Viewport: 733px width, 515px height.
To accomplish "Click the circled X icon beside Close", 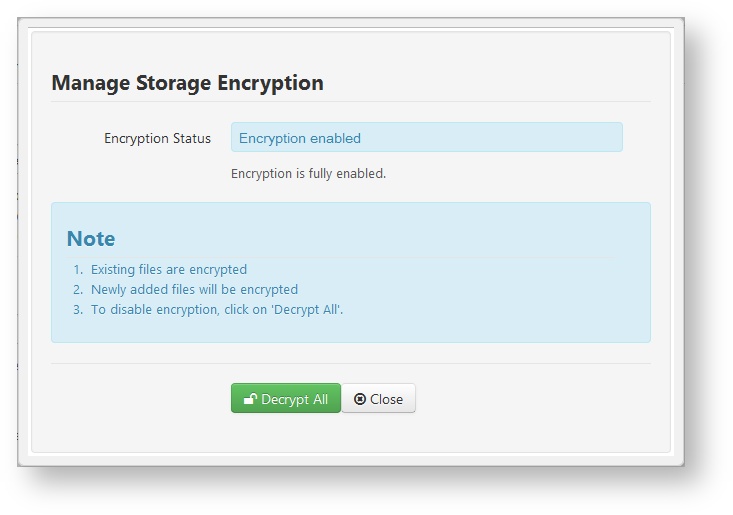I will (359, 399).
